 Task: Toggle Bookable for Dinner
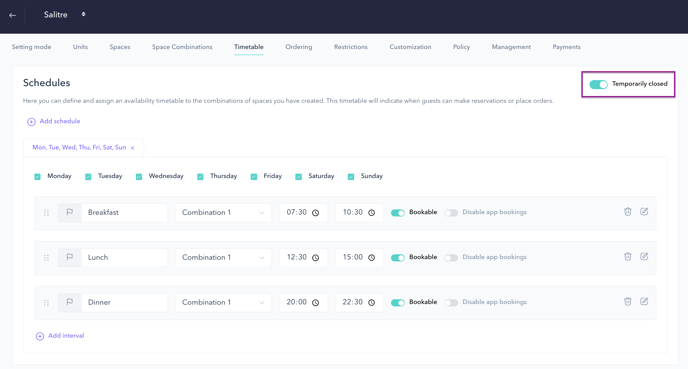(x=398, y=303)
